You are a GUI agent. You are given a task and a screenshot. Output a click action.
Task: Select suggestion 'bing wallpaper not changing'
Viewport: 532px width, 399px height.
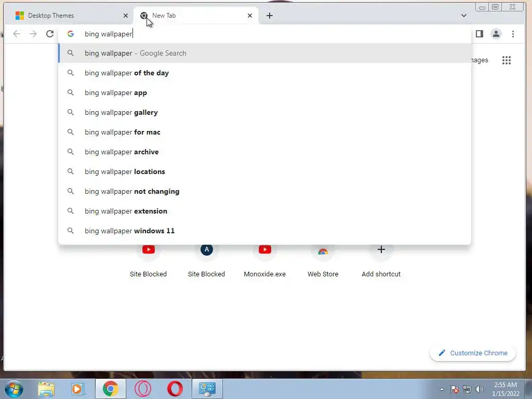tap(264, 191)
